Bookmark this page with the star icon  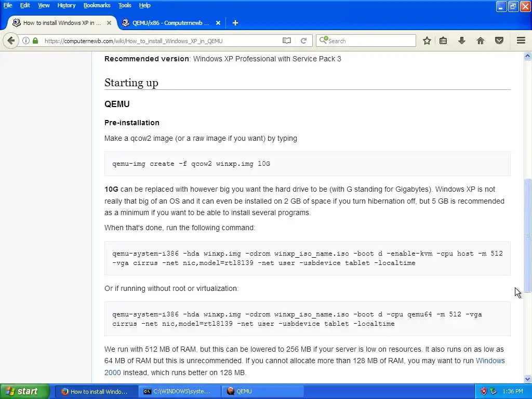click(427, 41)
